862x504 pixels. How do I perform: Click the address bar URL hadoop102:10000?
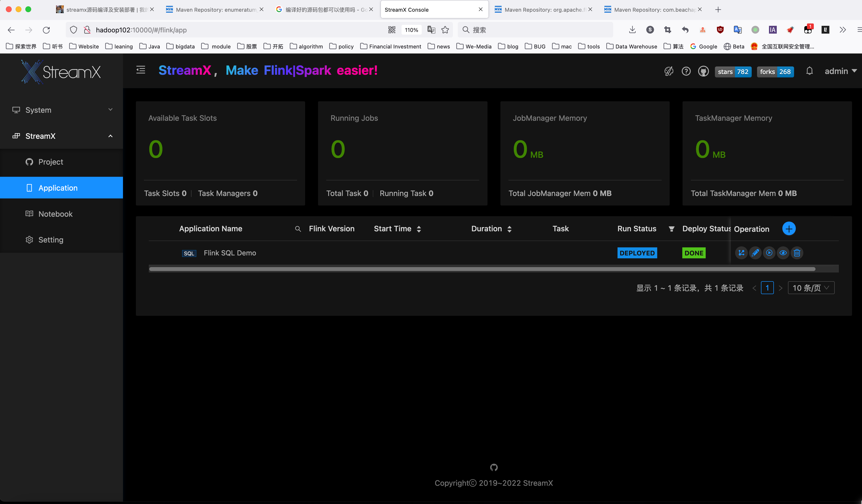[141, 30]
